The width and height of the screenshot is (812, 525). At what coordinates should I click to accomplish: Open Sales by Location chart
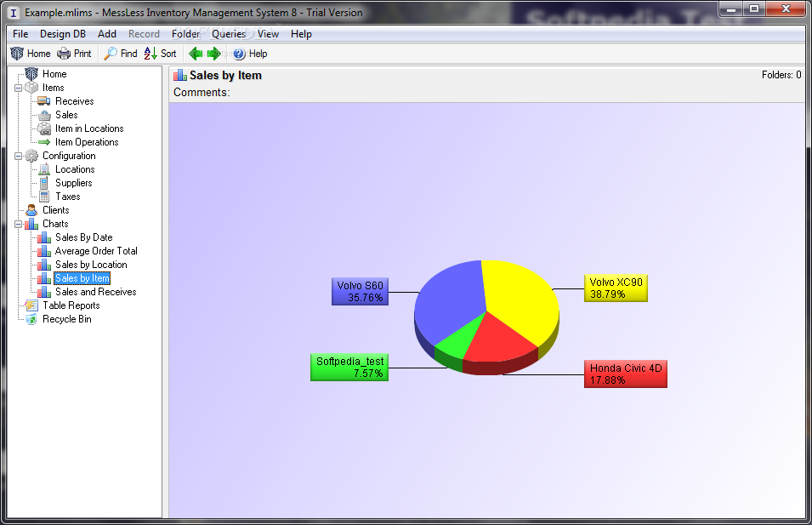pos(91,265)
